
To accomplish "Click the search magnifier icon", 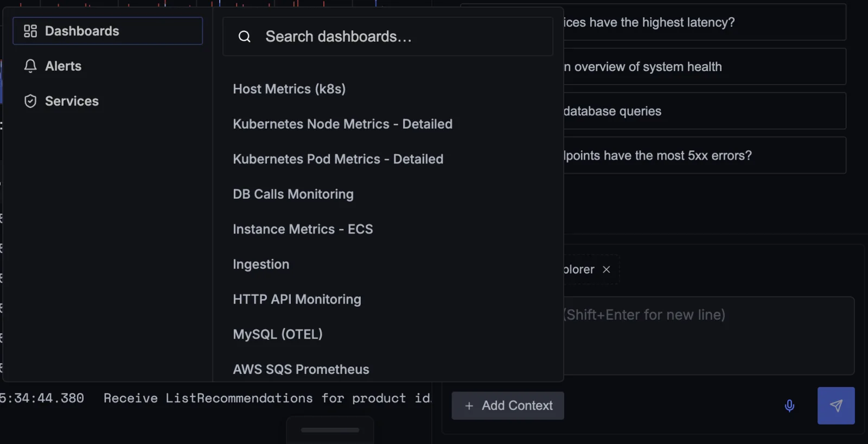I will (x=245, y=36).
